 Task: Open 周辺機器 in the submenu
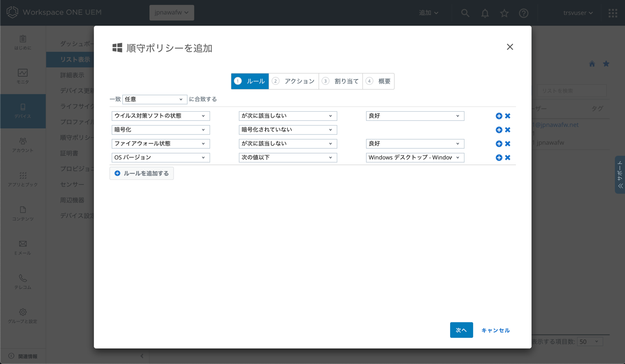click(72, 200)
